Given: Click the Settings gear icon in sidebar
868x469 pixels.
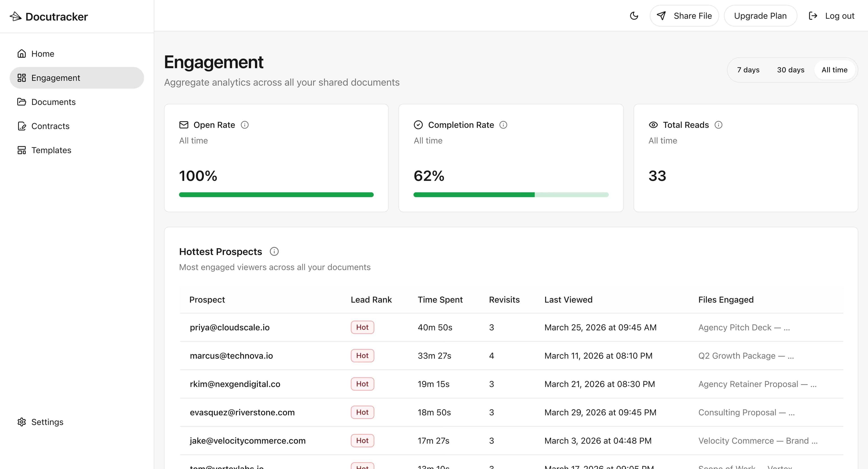Looking at the screenshot, I should 21,422.
